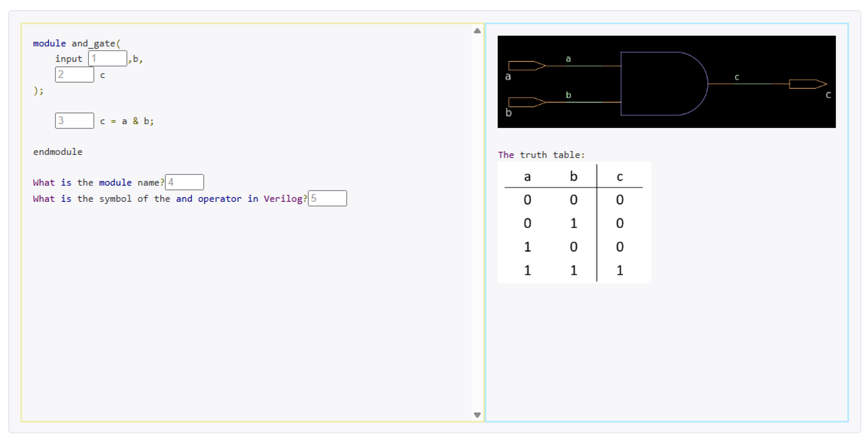Click answer field 5 for and operator symbol
The height and width of the screenshot is (440, 868).
point(327,199)
